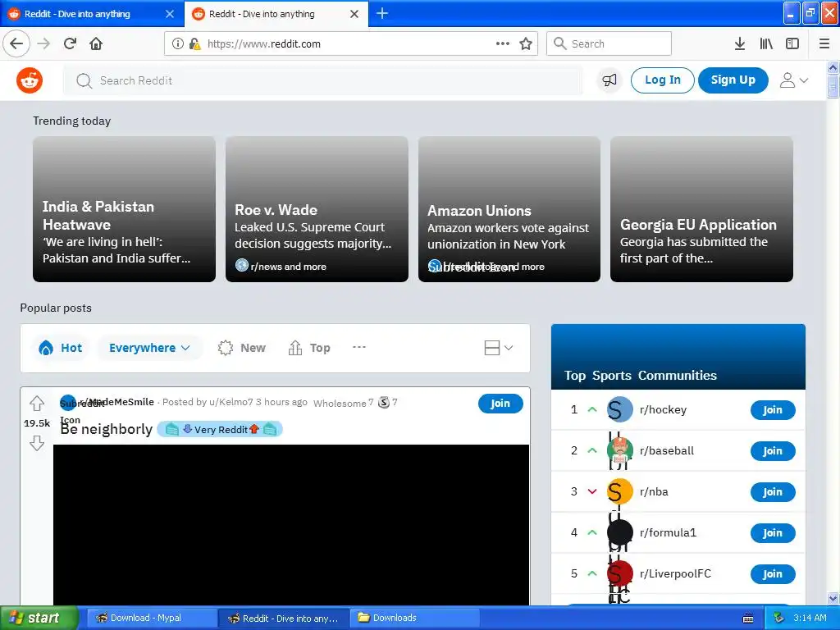Open user u/Kelmo7 profile link
The height and width of the screenshot is (630, 840).
[231, 402]
